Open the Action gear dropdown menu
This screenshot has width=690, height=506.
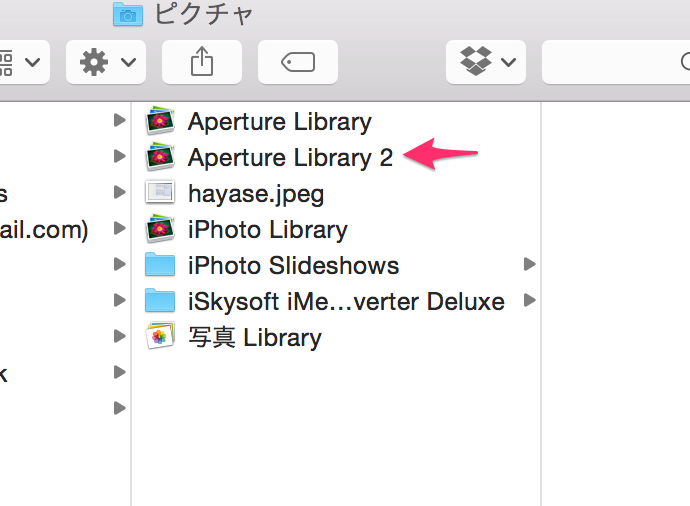106,62
